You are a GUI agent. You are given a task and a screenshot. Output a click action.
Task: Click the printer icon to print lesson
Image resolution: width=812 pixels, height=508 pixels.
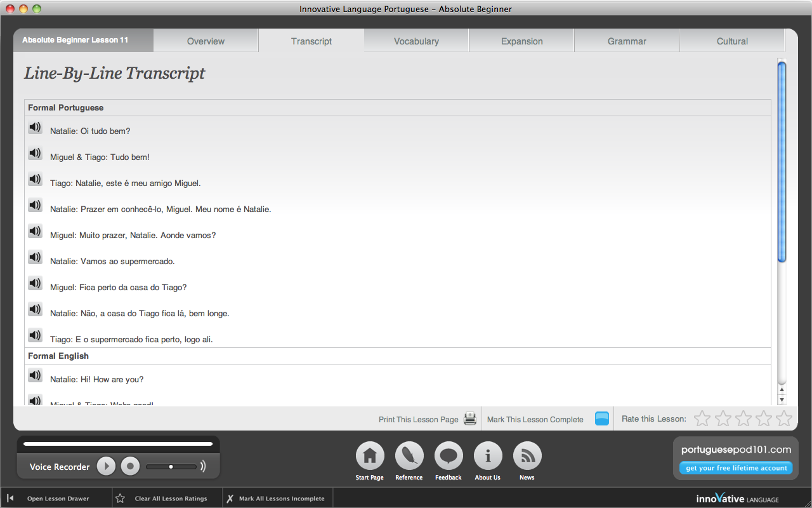click(x=470, y=419)
